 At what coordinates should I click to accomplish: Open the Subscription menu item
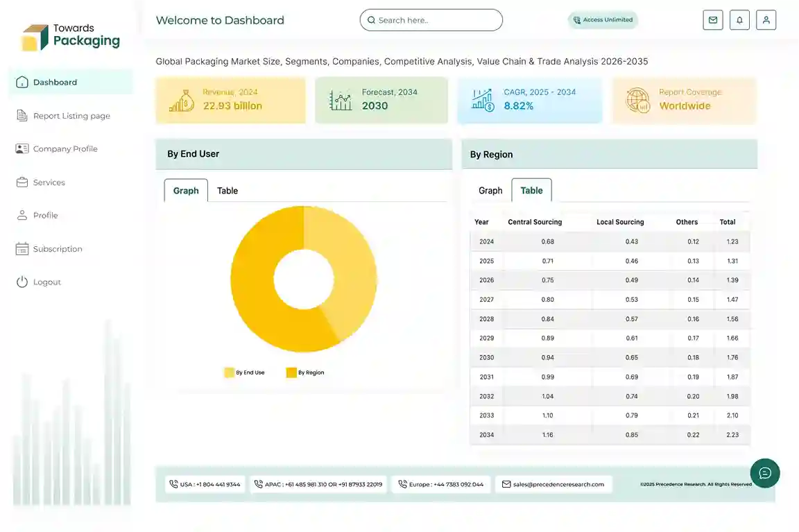coord(57,249)
